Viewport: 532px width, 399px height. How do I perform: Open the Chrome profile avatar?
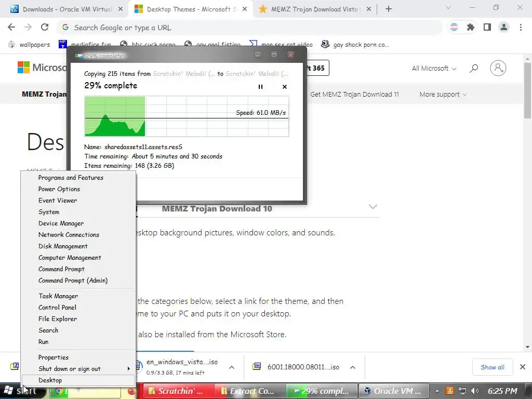pyautogui.click(x=504, y=27)
